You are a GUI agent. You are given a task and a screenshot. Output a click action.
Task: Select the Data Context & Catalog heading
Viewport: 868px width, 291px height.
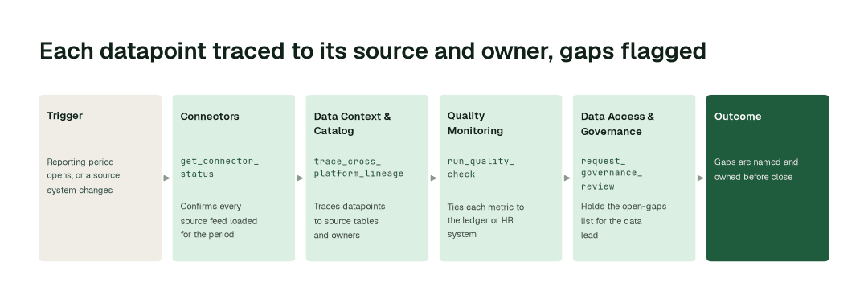tap(352, 123)
